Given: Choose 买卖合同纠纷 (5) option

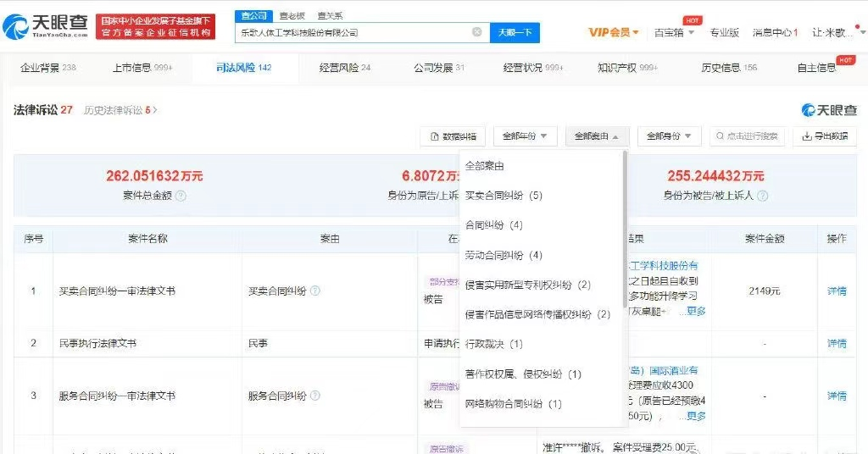Looking at the screenshot, I should pos(504,195).
